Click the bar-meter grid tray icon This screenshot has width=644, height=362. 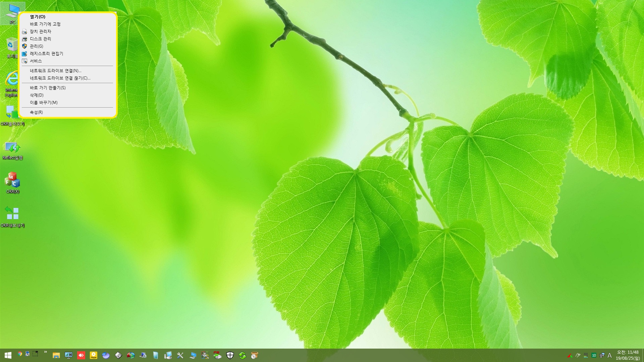click(586, 355)
